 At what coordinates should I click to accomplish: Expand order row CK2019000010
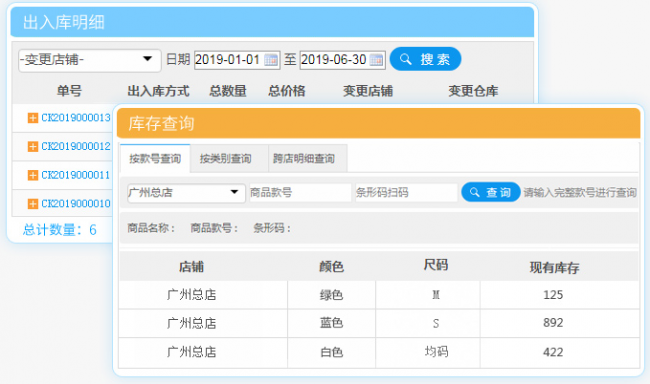click(32, 204)
